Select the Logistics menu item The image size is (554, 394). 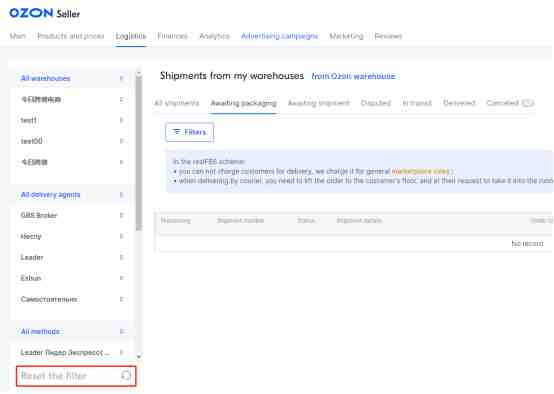(131, 36)
